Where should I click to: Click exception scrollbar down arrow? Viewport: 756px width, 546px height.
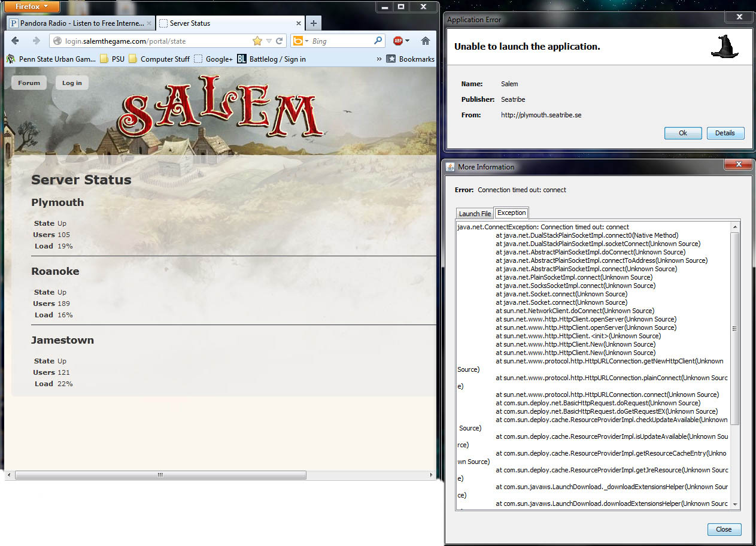(735, 505)
